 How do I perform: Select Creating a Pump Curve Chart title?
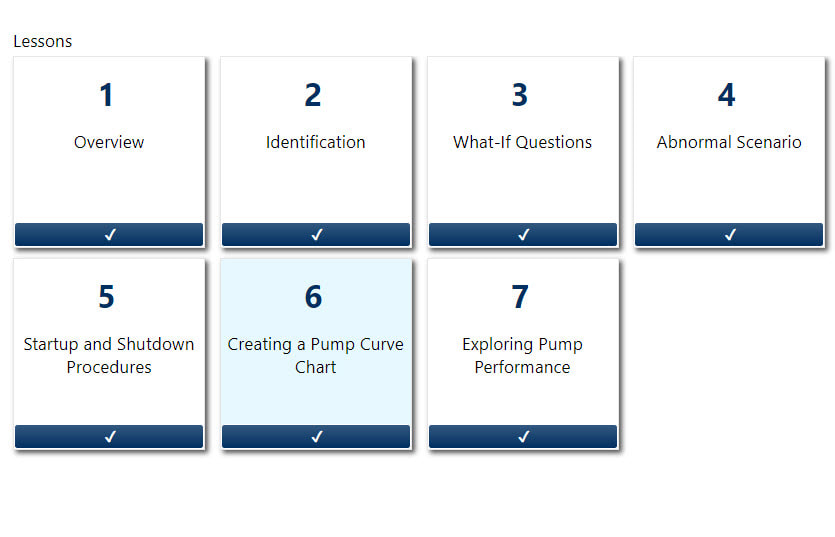316,355
